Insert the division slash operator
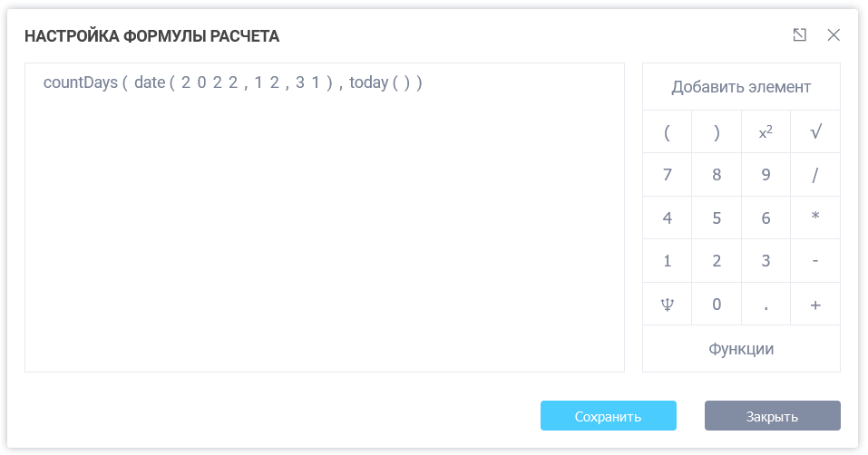 click(815, 175)
